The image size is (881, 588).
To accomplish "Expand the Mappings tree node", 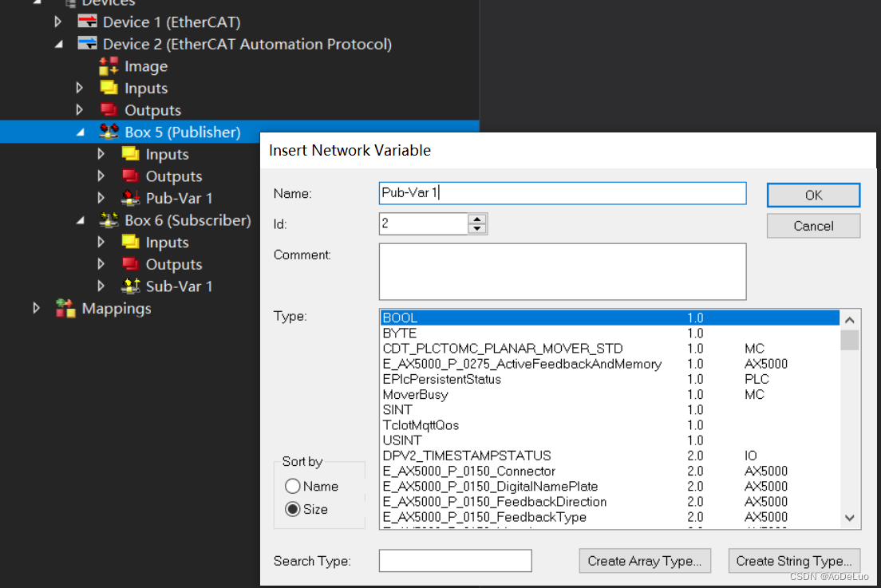I will 37,308.
